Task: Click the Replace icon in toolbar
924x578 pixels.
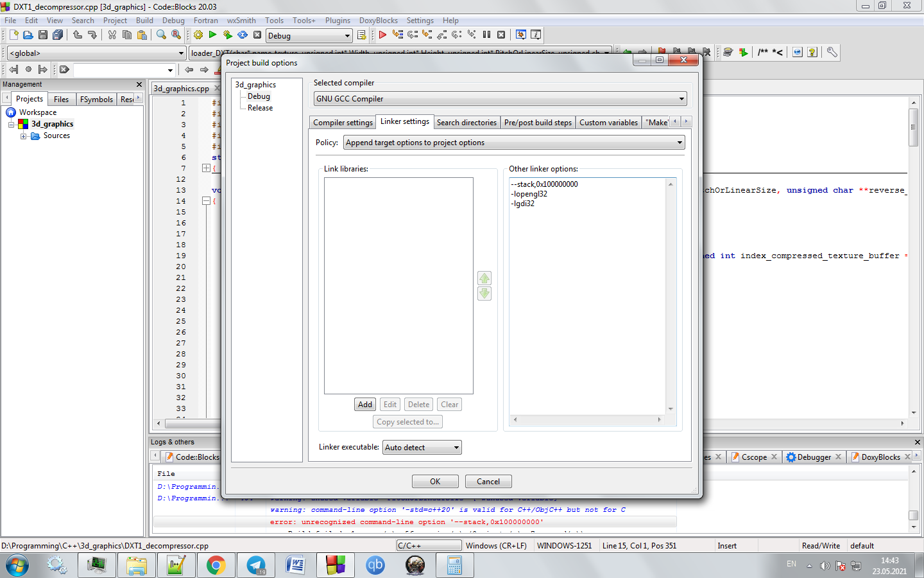Action: [176, 35]
